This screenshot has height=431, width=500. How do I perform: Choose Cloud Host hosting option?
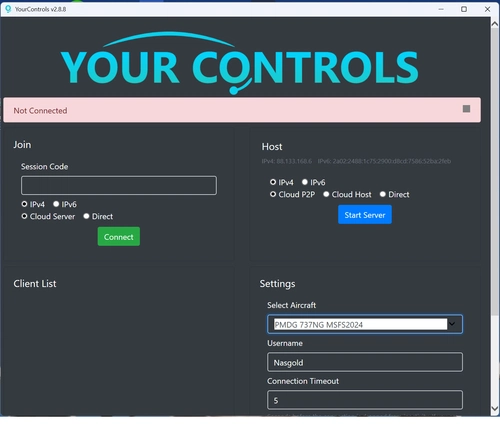coord(326,194)
